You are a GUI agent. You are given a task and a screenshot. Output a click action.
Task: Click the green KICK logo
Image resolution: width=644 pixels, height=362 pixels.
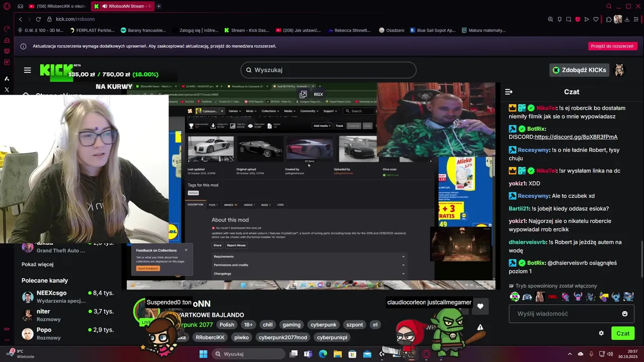click(57, 70)
